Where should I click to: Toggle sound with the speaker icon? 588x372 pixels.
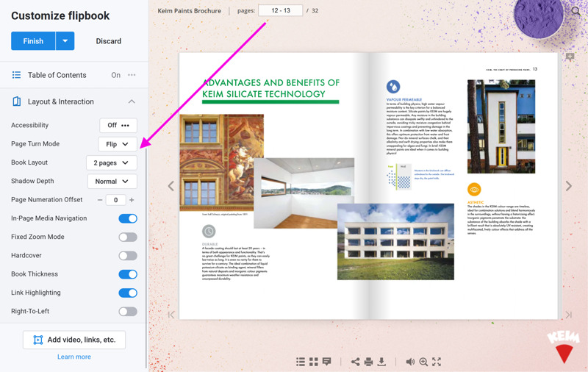(410, 362)
